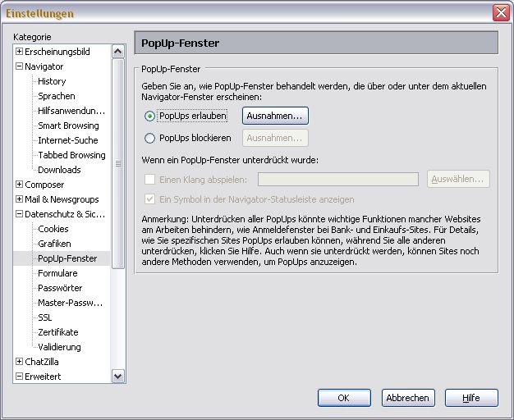Expand the Composer category
Screen dimensions: 514x420
click(20, 184)
